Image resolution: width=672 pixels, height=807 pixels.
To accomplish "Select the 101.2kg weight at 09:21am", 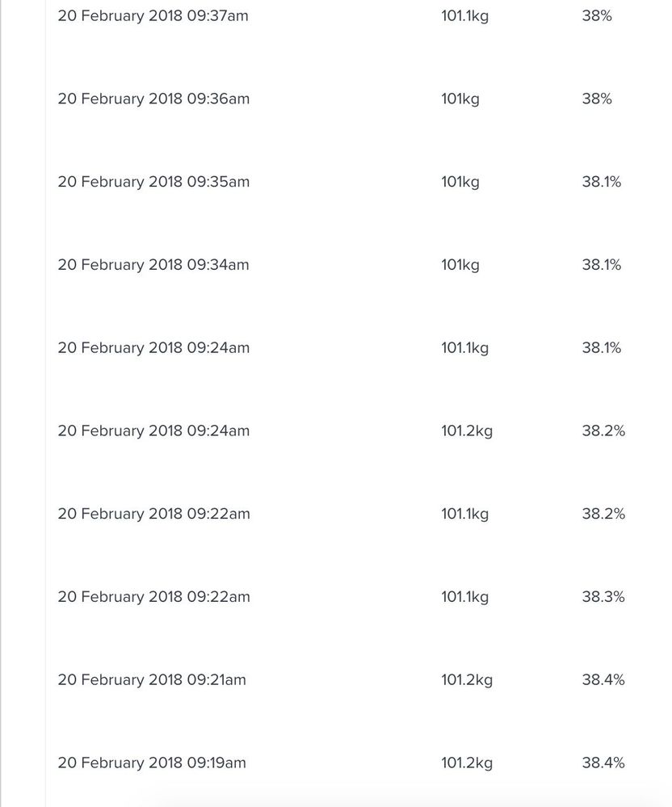I will point(467,680).
